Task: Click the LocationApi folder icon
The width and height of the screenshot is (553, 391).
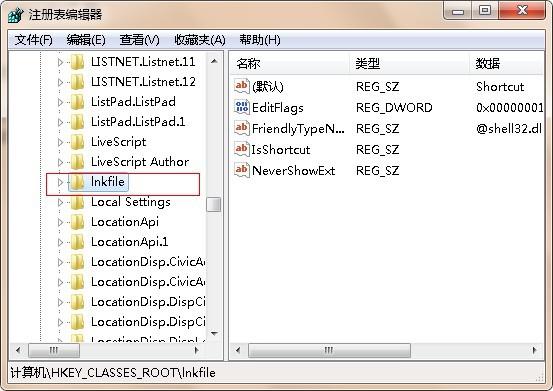Action: [x=77, y=222]
